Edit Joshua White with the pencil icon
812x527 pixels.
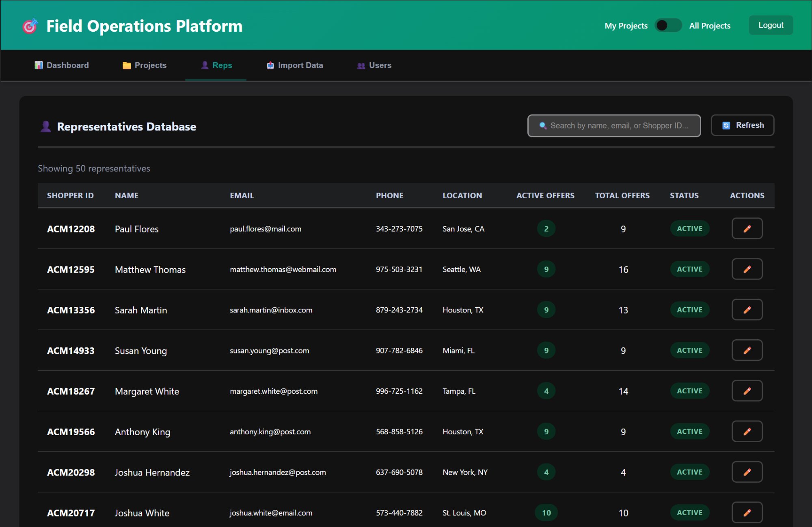(x=747, y=513)
